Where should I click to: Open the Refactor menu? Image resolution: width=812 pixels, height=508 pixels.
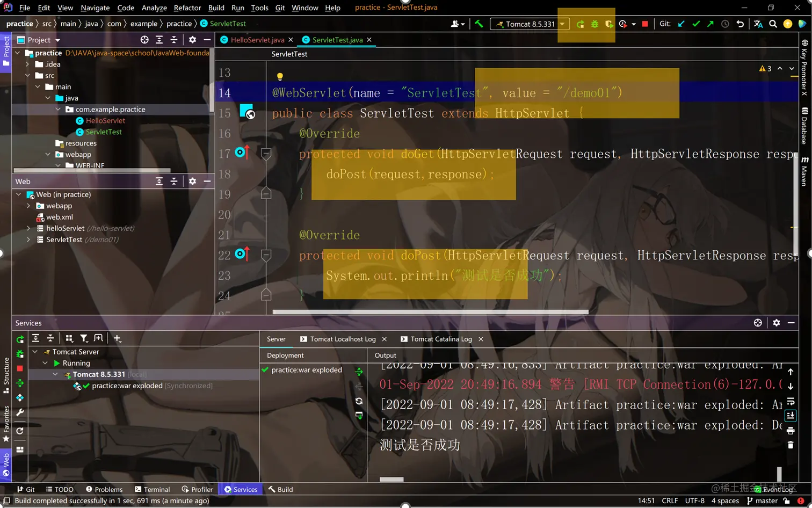(187, 8)
